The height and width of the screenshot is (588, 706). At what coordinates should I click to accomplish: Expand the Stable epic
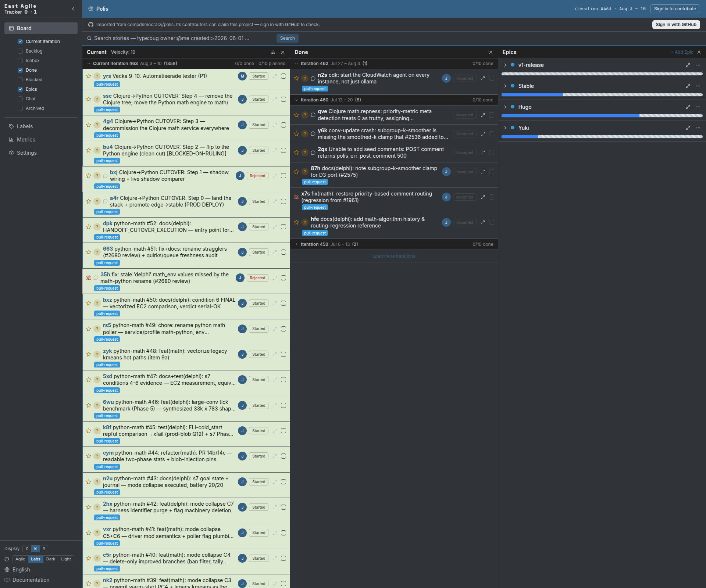pyautogui.click(x=505, y=86)
